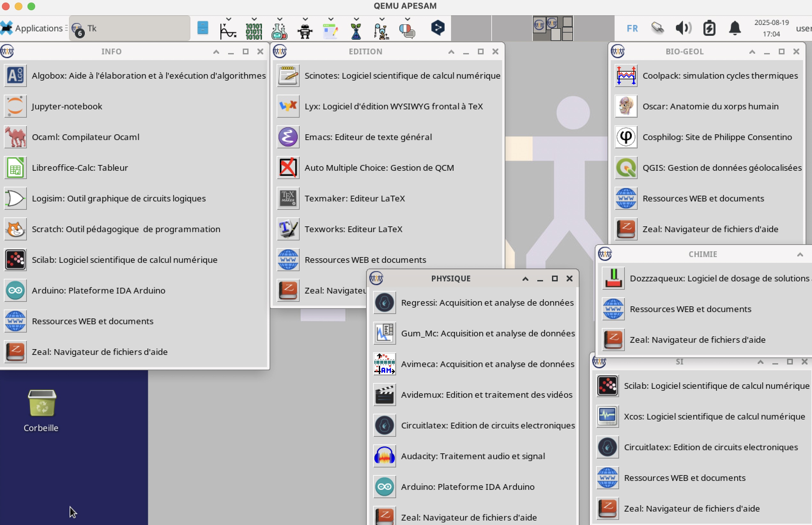This screenshot has height=525, width=812.
Task: Launch QGIS via its green Q icon
Action: [x=626, y=168]
